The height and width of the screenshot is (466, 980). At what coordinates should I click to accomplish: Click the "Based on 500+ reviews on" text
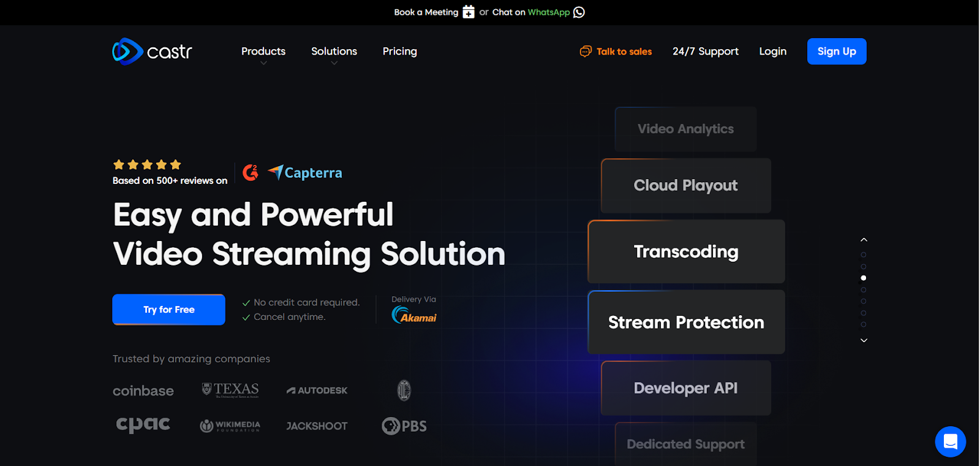(170, 181)
